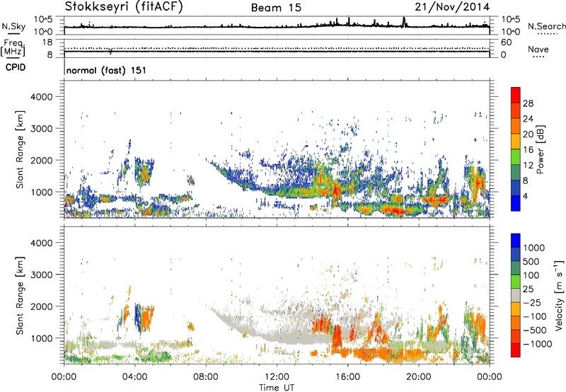Click the 'Velocity [m s-1]' color bar label
Screen dimensions: 566x392
point(559,295)
